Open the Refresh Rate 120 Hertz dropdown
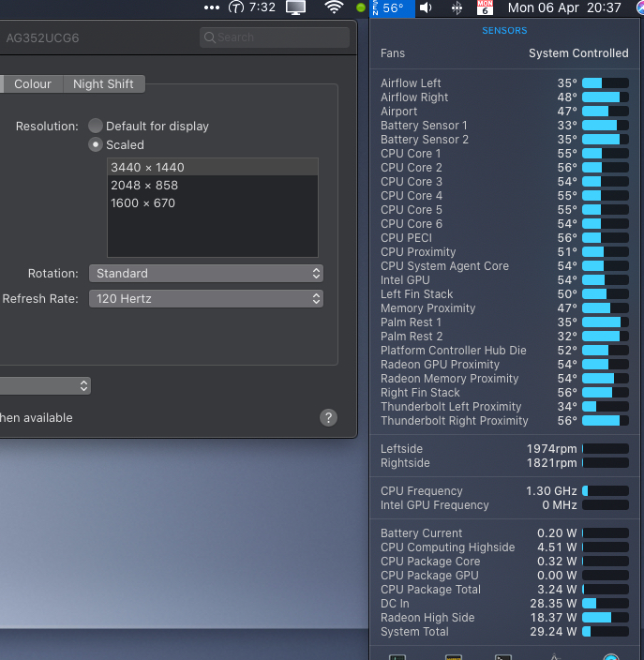Screen dimensions: 644x660 206,299
